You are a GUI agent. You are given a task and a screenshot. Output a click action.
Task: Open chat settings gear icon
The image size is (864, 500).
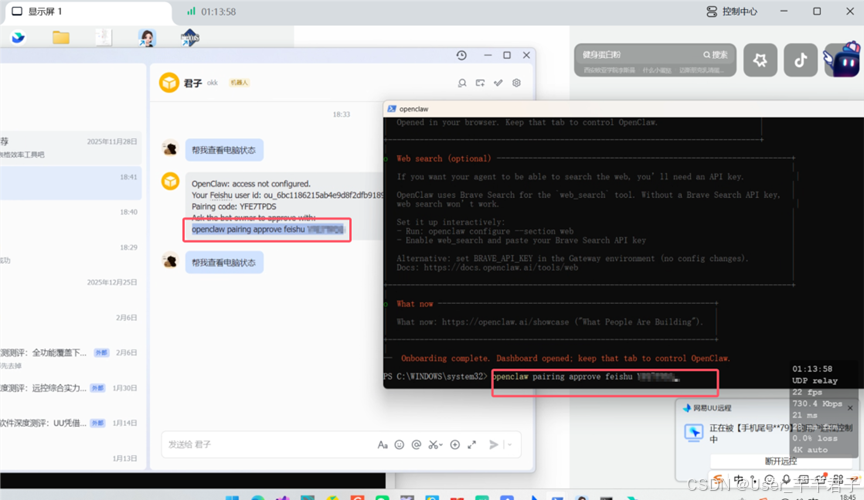click(516, 83)
